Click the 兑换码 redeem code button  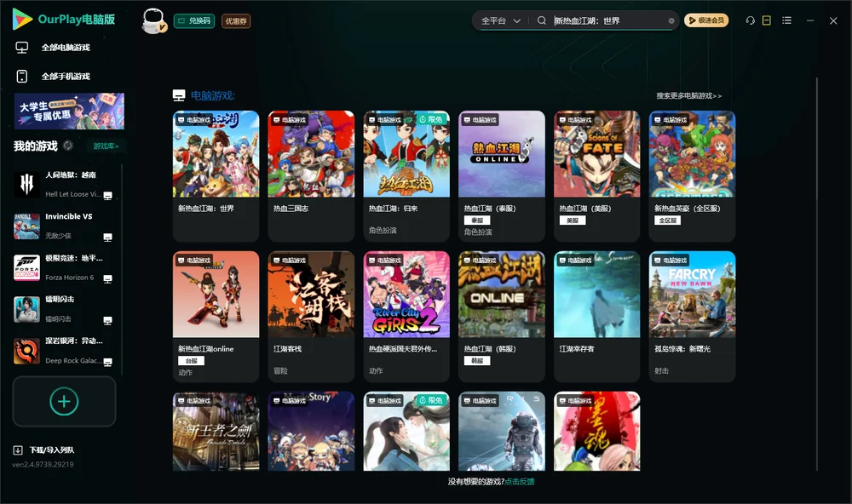tap(194, 20)
